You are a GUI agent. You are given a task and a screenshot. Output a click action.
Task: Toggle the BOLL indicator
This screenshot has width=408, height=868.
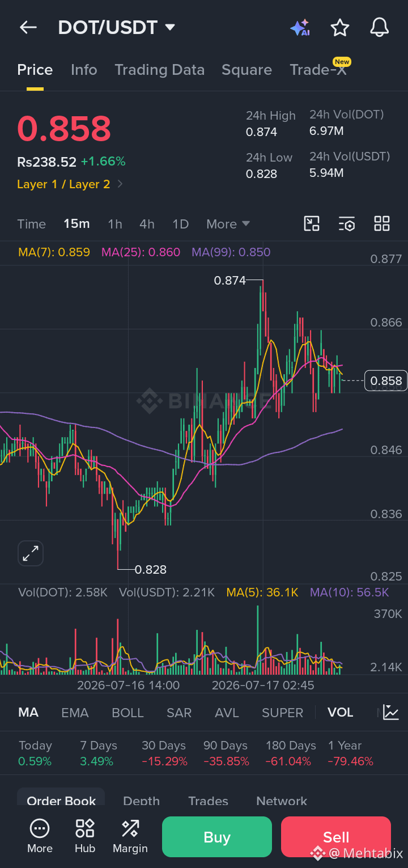point(127,713)
